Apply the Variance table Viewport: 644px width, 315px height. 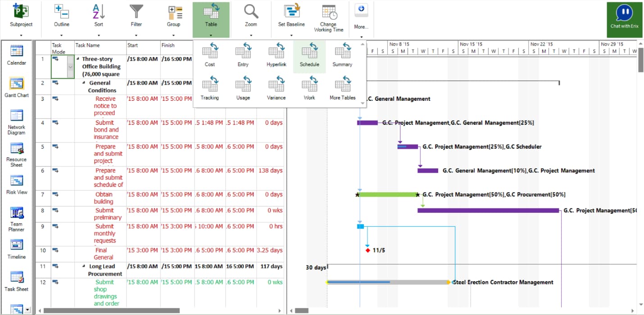click(x=276, y=88)
